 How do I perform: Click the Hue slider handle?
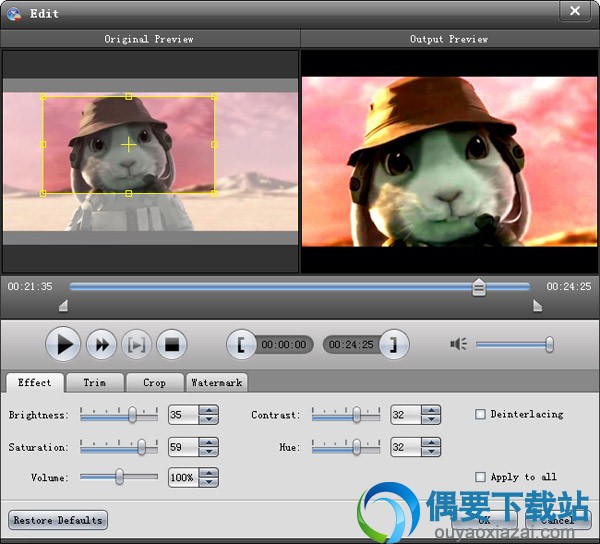coord(356,446)
